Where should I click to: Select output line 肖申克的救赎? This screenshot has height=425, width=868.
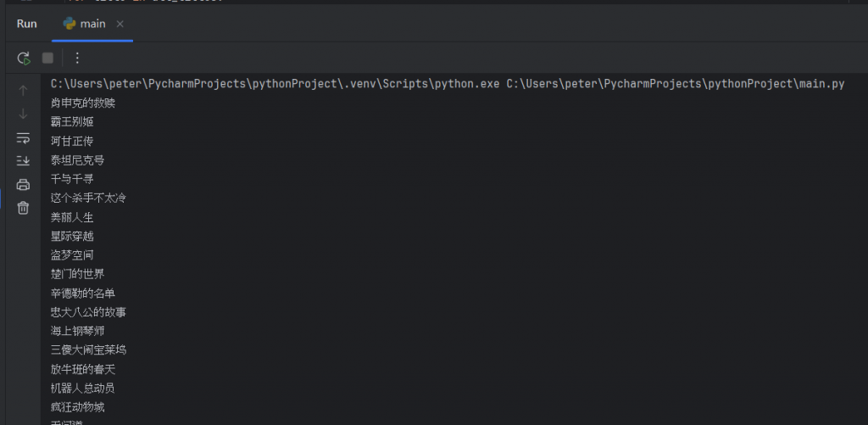point(82,103)
